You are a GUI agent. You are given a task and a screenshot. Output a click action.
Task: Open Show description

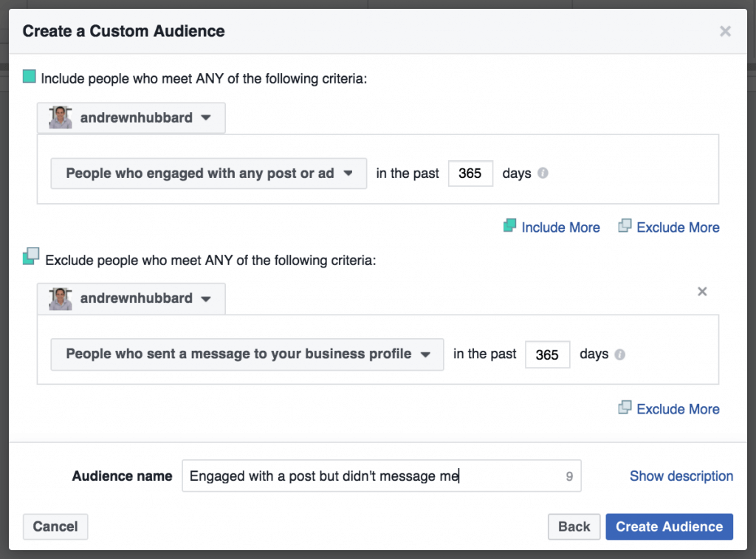(x=681, y=476)
